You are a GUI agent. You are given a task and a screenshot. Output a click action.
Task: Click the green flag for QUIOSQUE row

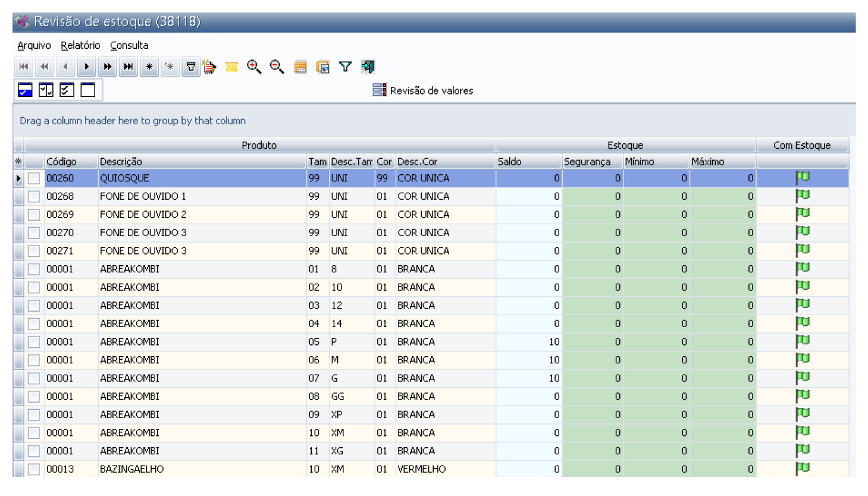803,177
